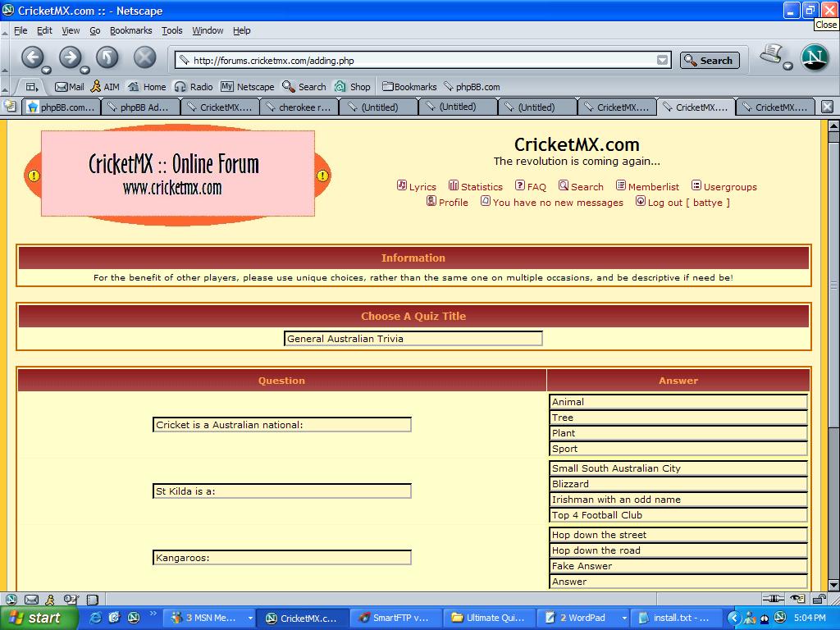Open the Statistics forum link
Screen dimensions: 840x630
[476, 186]
